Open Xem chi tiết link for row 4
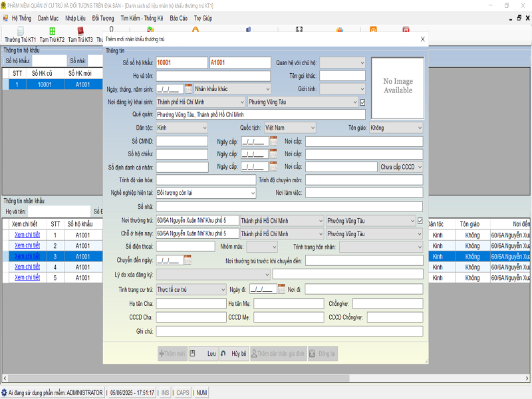The image size is (532, 399). click(x=27, y=267)
